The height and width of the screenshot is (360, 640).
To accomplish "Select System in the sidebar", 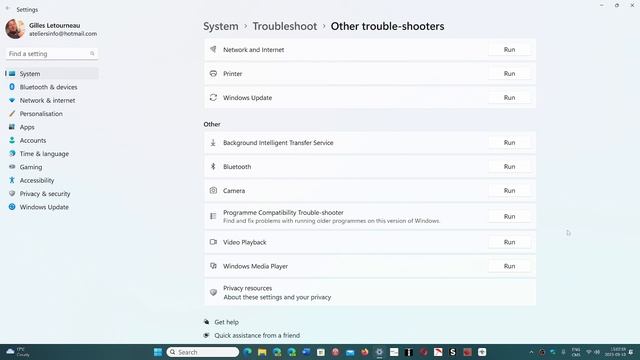I will [52, 73].
